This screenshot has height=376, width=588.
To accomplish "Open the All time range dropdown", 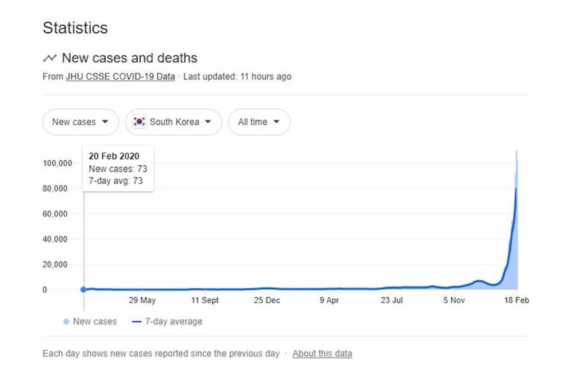I will (259, 122).
